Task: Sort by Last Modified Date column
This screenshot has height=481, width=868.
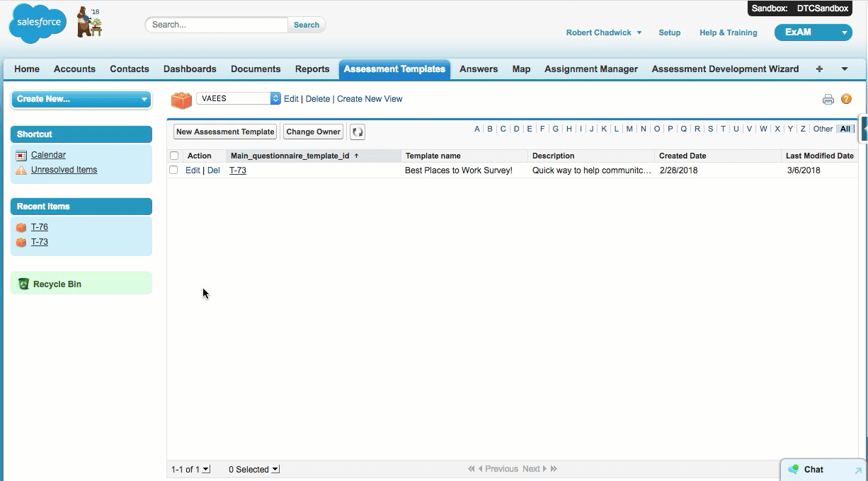Action: click(x=820, y=156)
